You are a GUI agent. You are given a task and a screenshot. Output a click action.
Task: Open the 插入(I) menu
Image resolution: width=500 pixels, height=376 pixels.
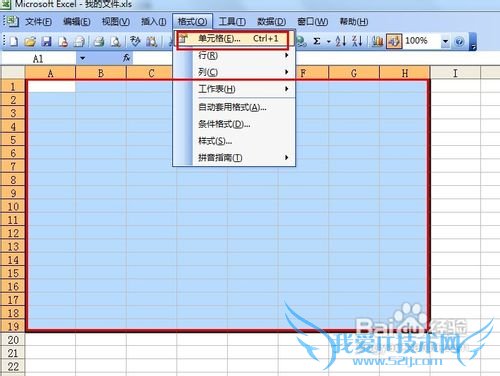[x=154, y=22]
